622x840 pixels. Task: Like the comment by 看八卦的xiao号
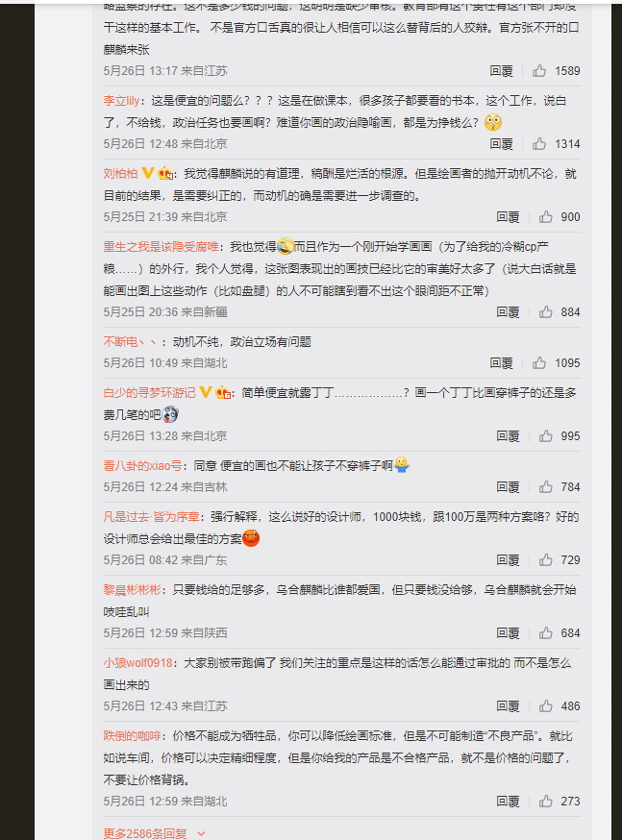tap(545, 486)
